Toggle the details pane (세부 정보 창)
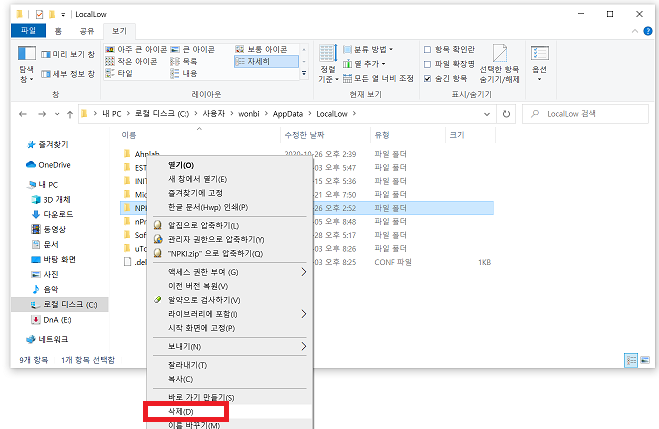The width and height of the screenshot is (659, 429). [68, 74]
